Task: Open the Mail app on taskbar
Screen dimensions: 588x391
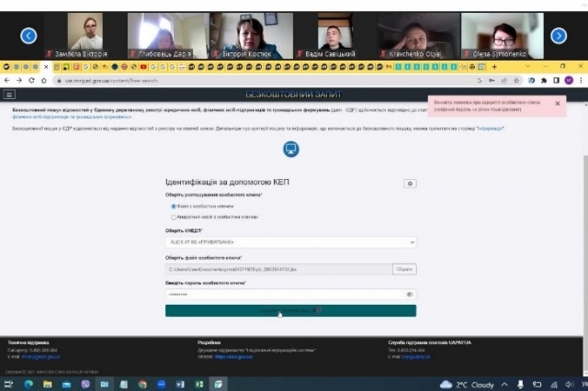Action: pos(66,385)
